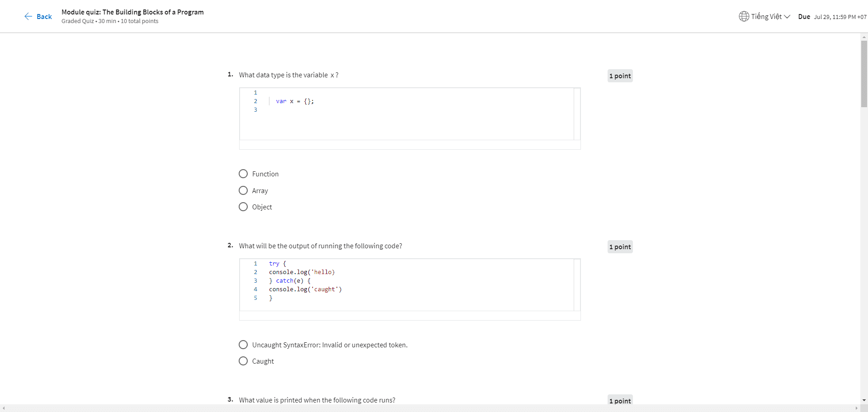Image resolution: width=868 pixels, height=412 pixels.
Task: Click the quiz title 'Module quiz: The Building Blocks of a Program'
Action: (132, 12)
